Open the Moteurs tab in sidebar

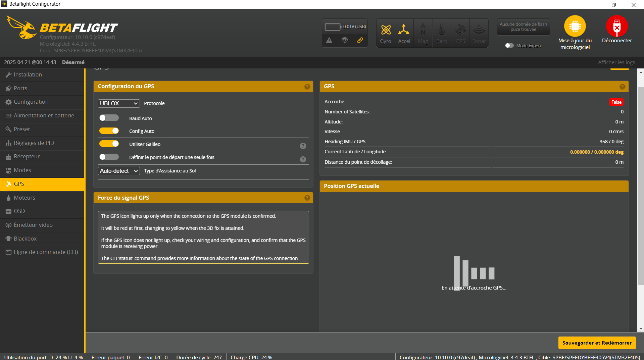(24, 198)
